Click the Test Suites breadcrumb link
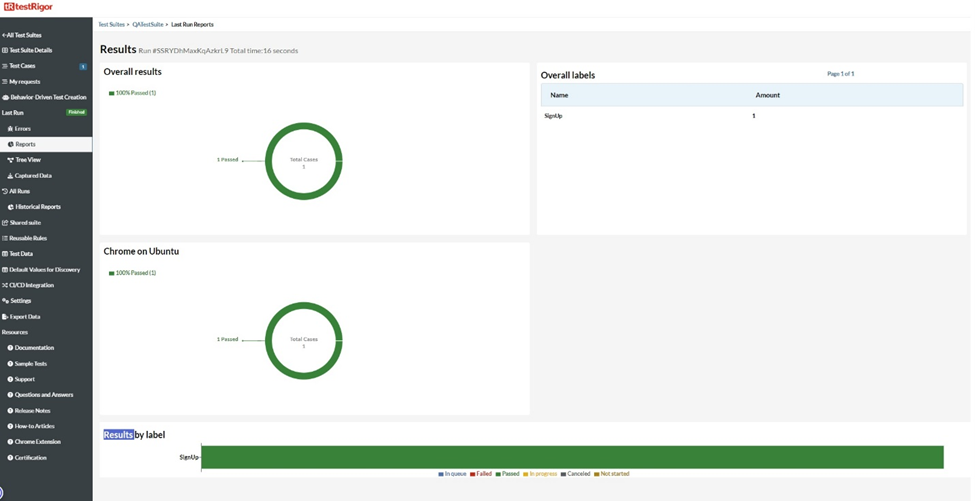 [x=111, y=24]
